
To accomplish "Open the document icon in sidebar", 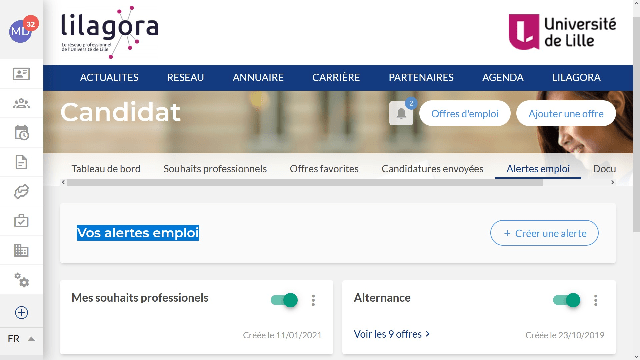I will click(x=21, y=162).
